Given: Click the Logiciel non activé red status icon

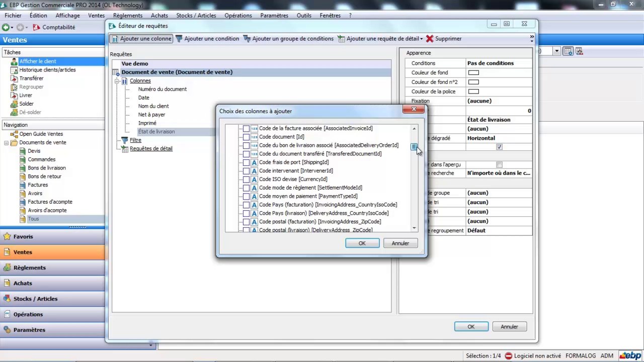Looking at the screenshot, I should tap(509, 356).
